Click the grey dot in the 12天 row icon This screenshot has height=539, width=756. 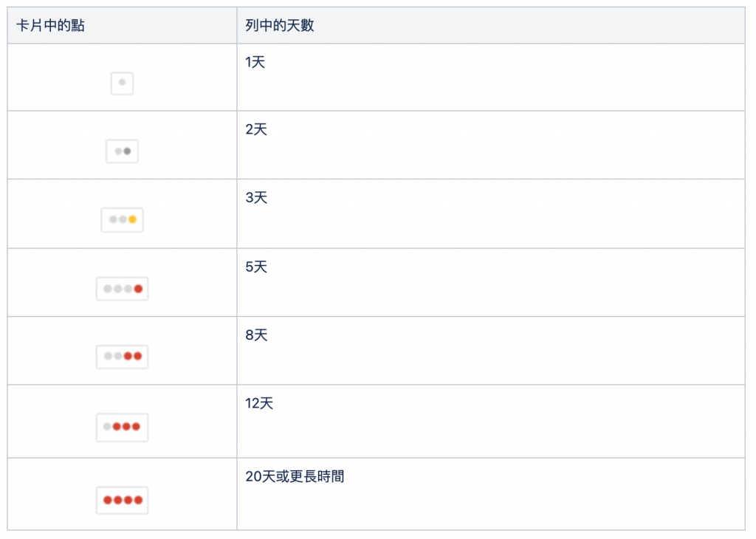pos(107,427)
